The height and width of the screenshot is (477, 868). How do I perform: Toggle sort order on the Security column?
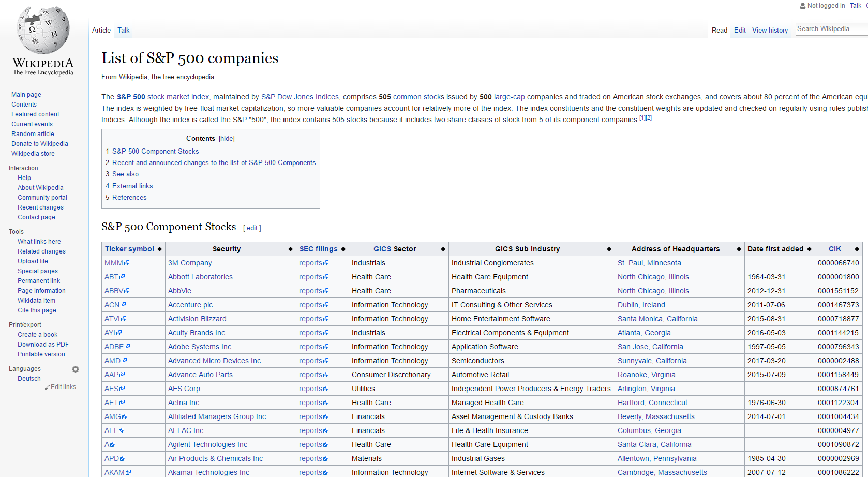(290, 249)
